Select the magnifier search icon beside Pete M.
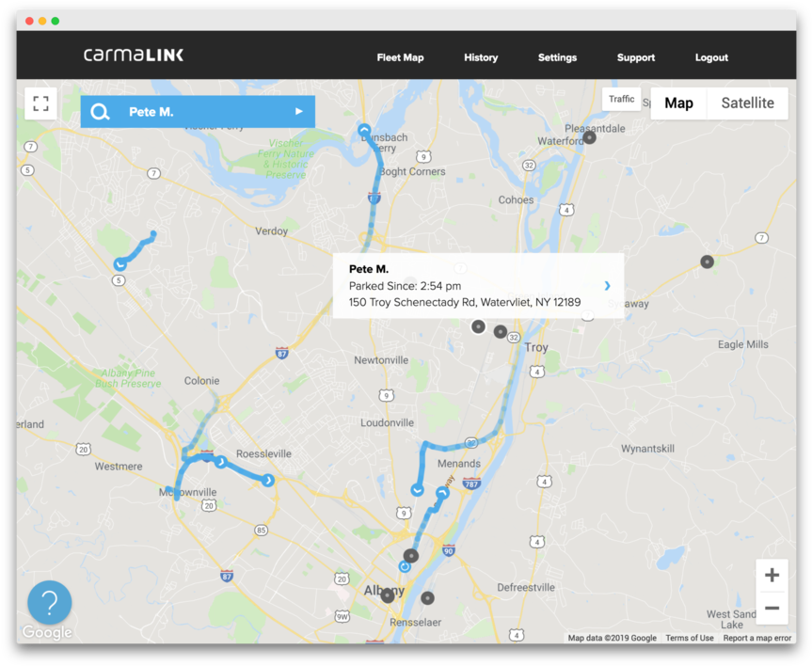Viewport: 812px width, 666px height. tap(100, 111)
